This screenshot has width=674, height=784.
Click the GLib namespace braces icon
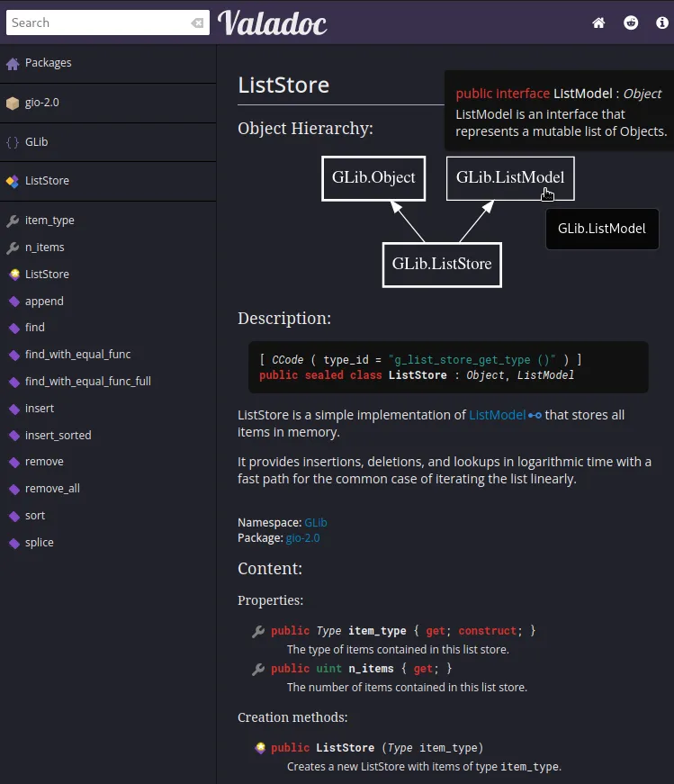click(13, 142)
